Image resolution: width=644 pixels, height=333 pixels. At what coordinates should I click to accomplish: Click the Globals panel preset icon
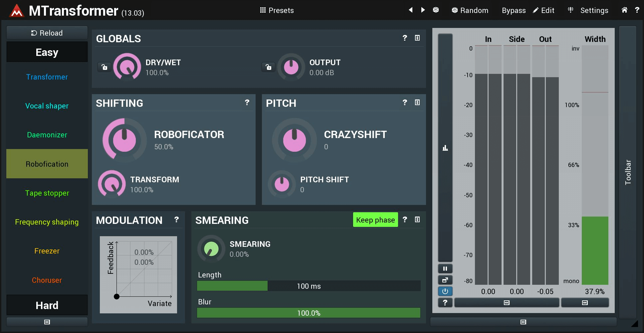[x=417, y=38]
